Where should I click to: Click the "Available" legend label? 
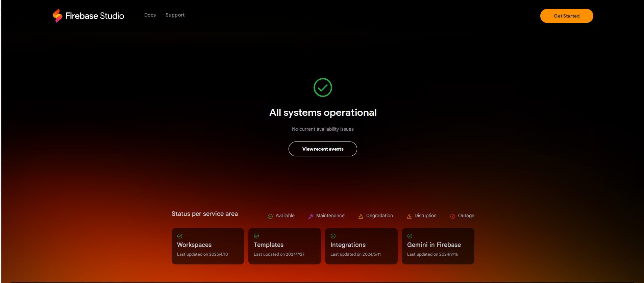point(285,215)
